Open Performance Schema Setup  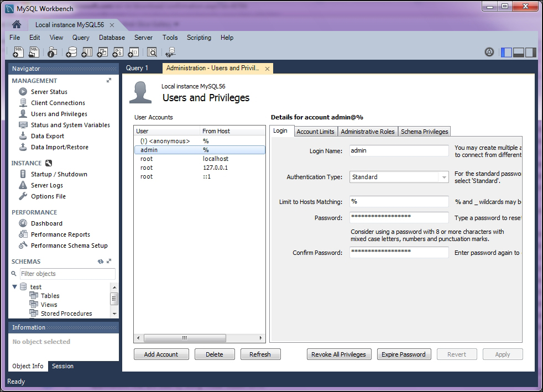(x=69, y=245)
